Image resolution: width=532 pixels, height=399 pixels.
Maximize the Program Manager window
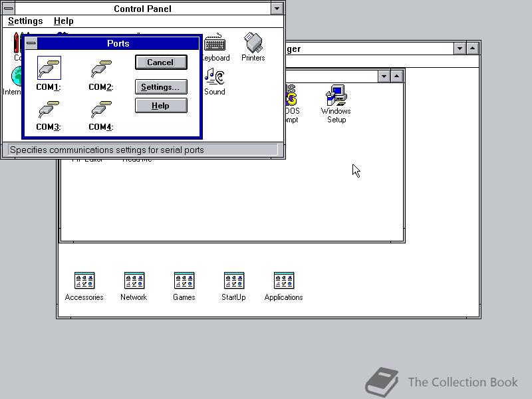click(473, 49)
